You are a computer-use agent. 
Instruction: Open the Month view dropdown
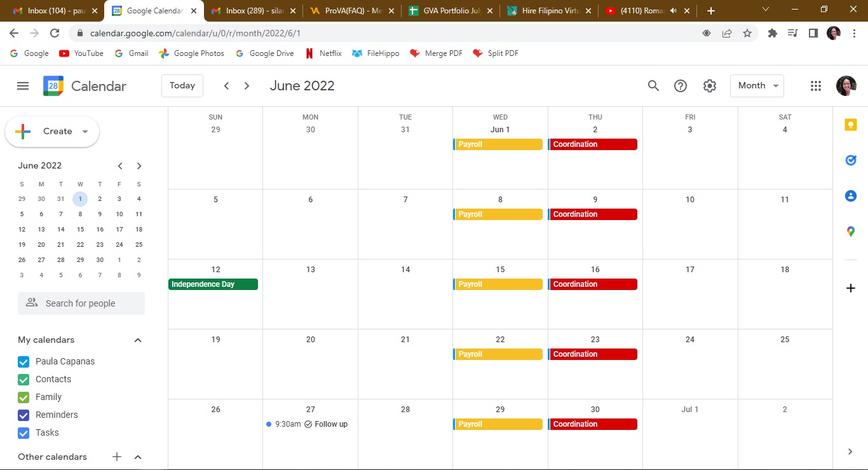(x=757, y=86)
